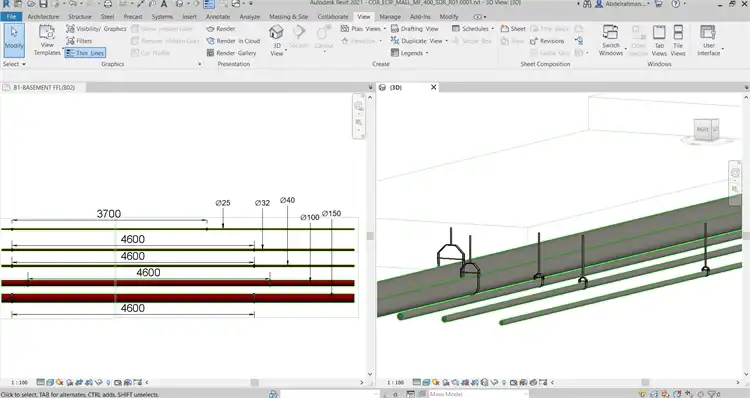Screen dimensions: 750x398
Task: Open the Insert ribbon tab
Action: tap(189, 16)
